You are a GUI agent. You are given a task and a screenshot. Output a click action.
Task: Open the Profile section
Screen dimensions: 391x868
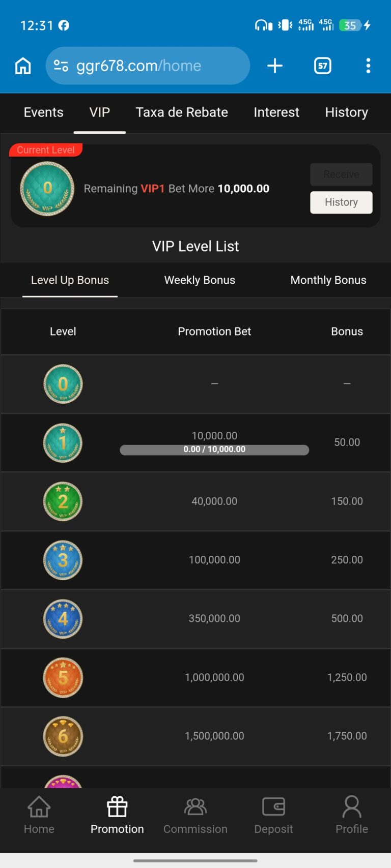[x=352, y=815]
